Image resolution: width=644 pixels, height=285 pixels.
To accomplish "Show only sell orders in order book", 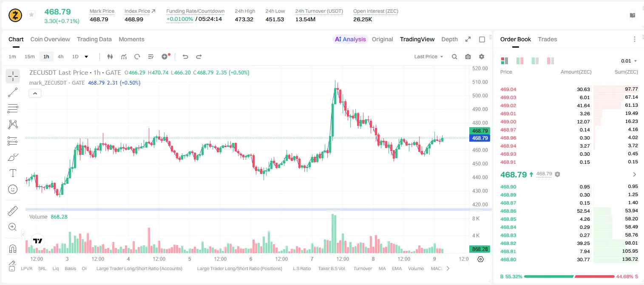I will click(550, 61).
